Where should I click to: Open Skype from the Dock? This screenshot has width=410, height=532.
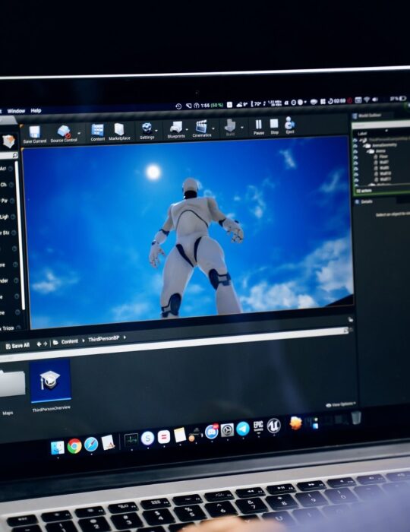tap(147, 439)
